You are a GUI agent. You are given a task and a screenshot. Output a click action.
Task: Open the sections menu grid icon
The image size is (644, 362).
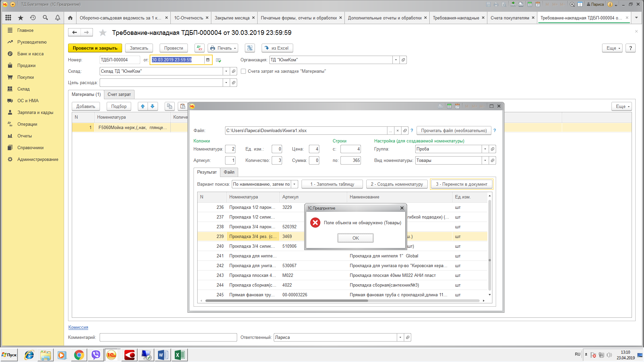coord(8,18)
